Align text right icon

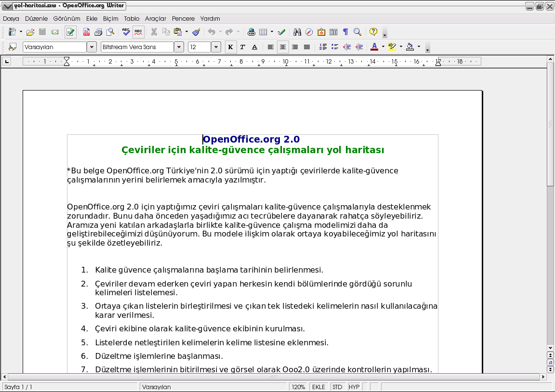pos(294,47)
